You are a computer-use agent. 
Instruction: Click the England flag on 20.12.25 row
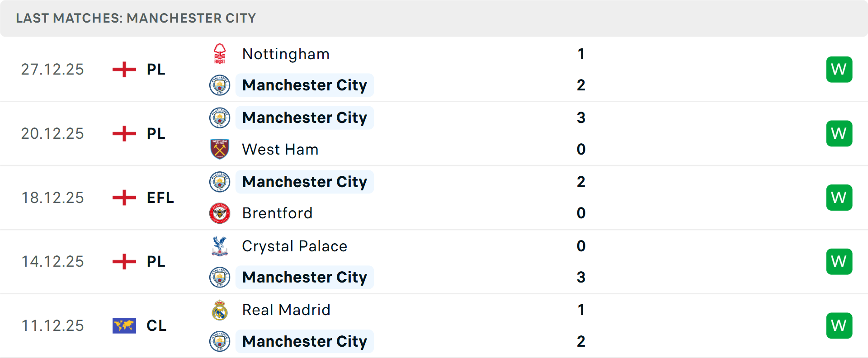tap(124, 133)
